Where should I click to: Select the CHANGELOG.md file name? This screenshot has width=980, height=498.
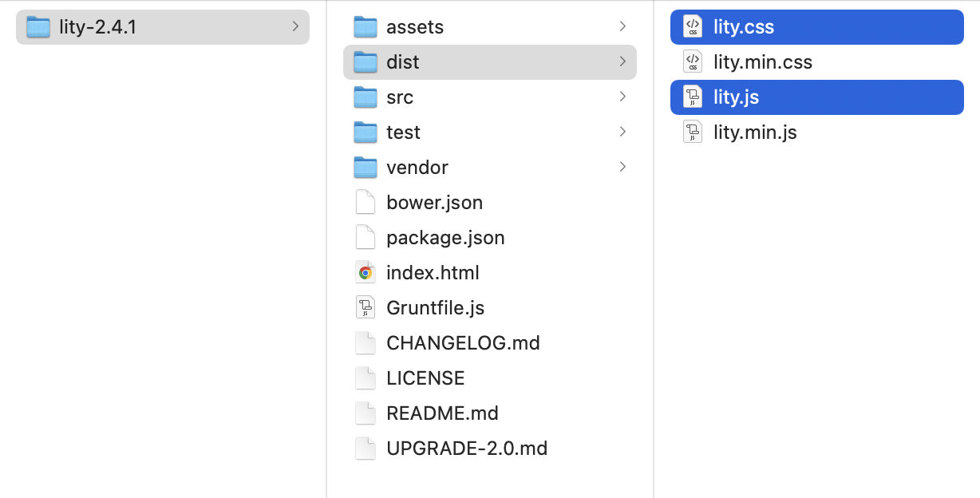click(x=464, y=343)
